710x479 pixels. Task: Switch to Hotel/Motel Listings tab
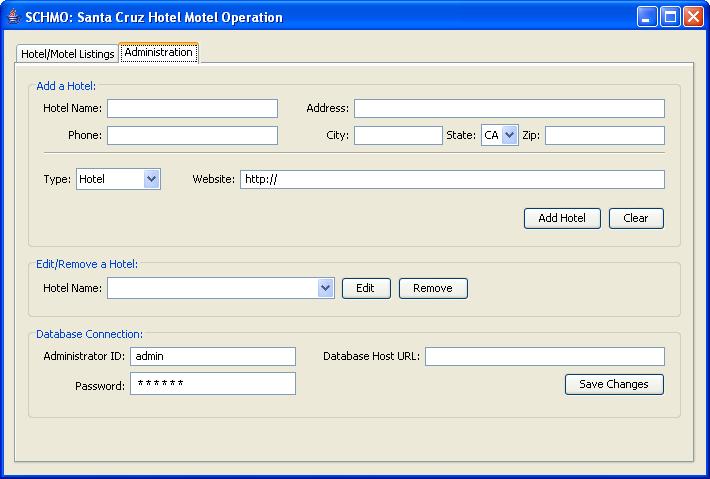pyautogui.click(x=67, y=53)
